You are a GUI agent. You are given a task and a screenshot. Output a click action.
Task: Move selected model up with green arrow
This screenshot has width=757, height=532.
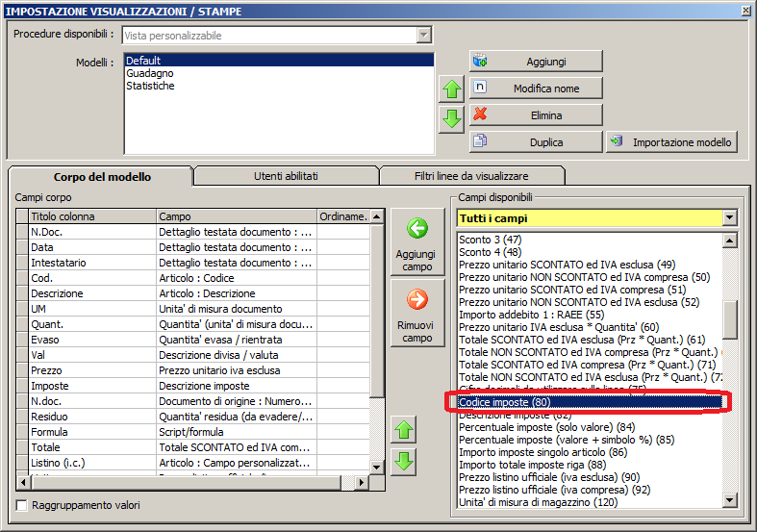[451, 89]
